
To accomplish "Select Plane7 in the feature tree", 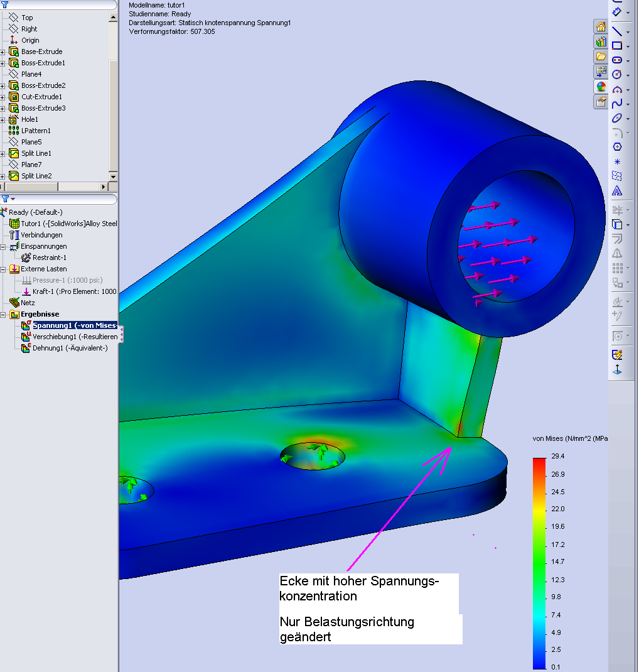I will pyautogui.click(x=31, y=165).
